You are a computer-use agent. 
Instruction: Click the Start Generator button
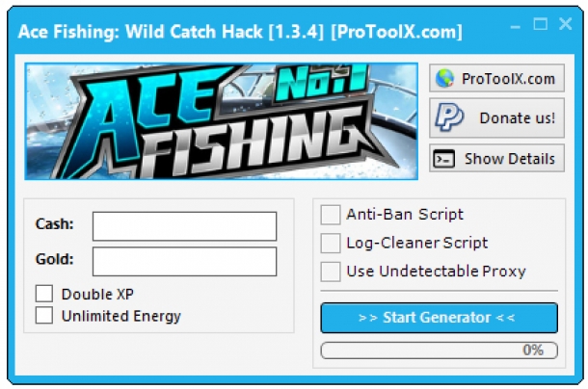440,318
